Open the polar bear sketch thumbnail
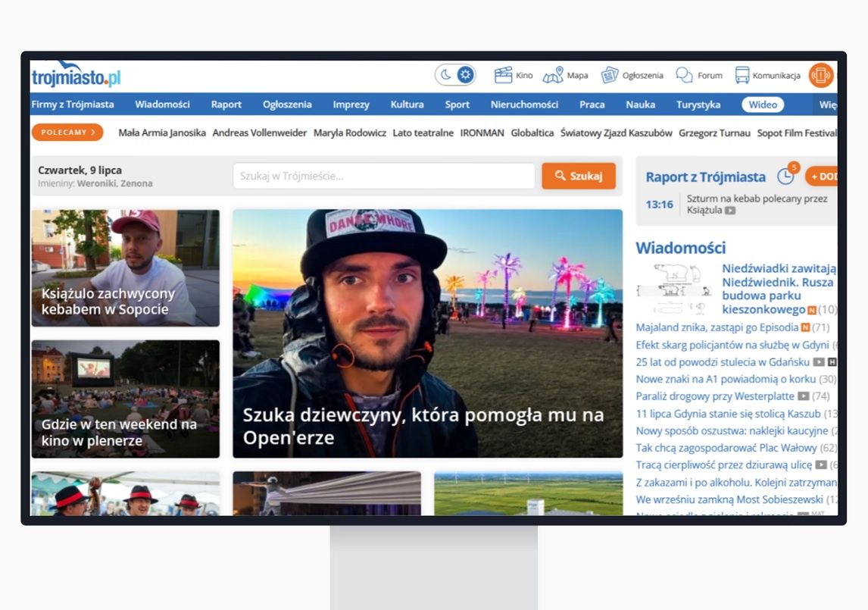 (x=675, y=289)
